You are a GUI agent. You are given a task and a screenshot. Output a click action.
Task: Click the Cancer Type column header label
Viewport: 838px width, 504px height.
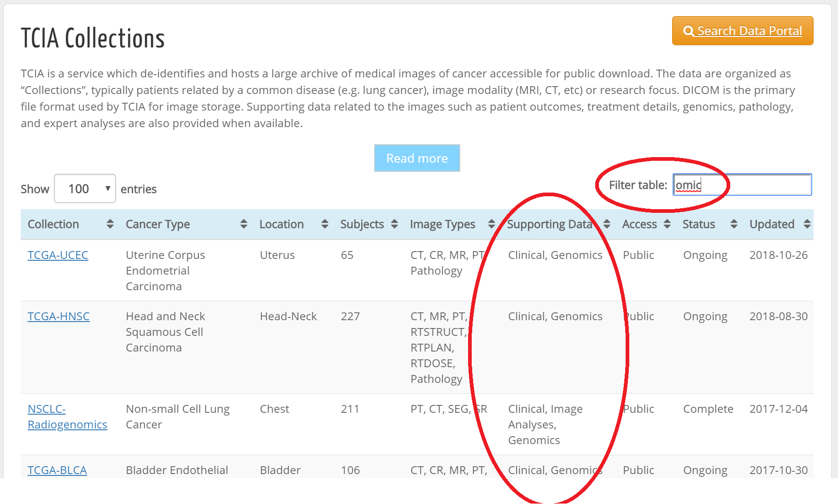158,224
